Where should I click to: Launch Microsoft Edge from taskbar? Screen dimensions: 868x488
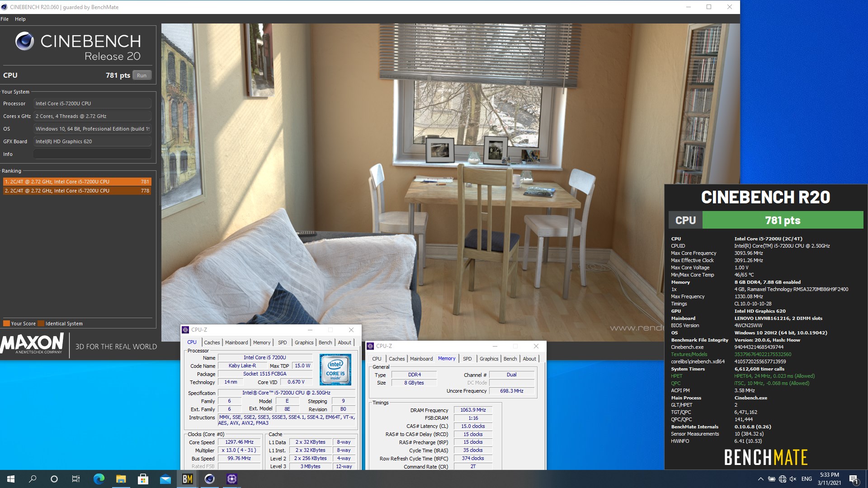(x=99, y=479)
